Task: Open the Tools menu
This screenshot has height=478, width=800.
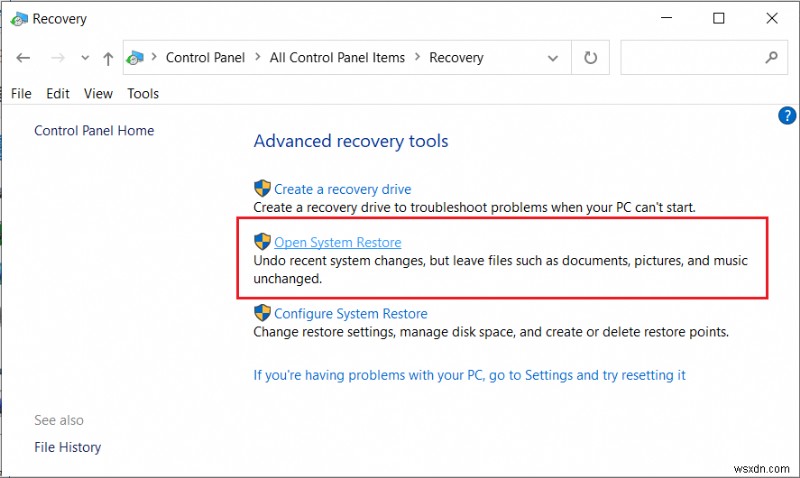Action: [143, 94]
